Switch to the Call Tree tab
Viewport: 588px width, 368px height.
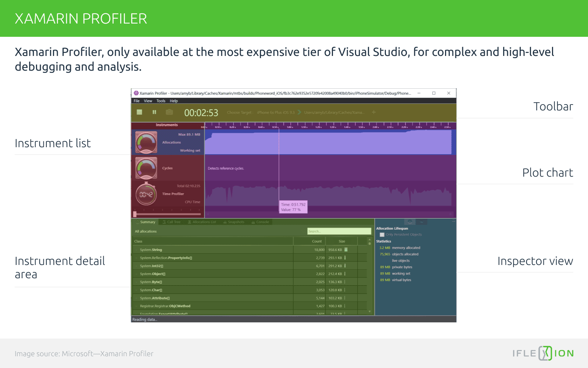172,222
